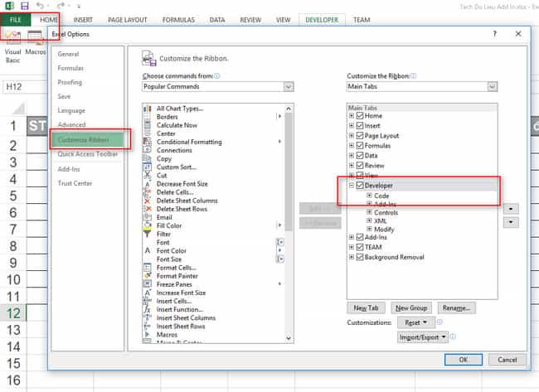Uncheck the Home tab checkbox
539x392 pixels.
click(360, 116)
